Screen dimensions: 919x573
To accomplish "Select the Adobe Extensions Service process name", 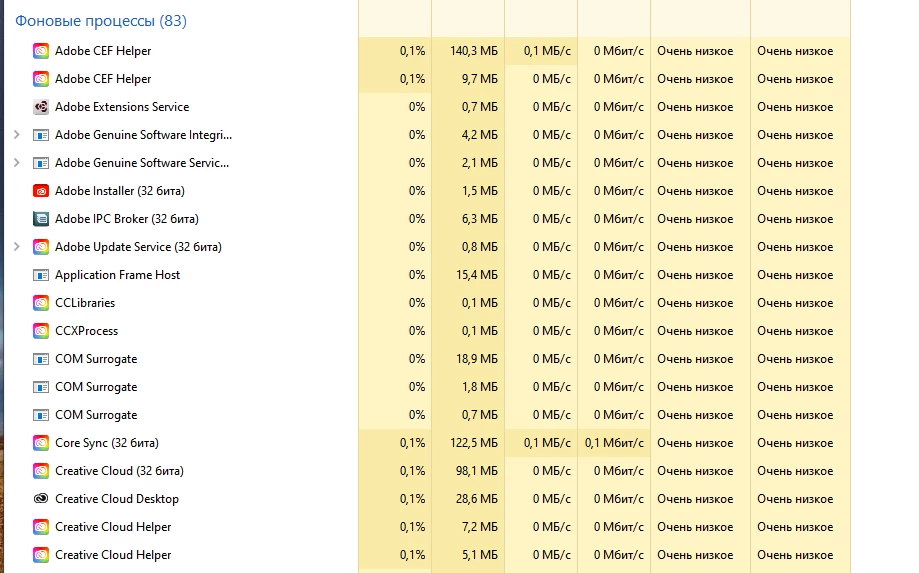I will pos(122,107).
